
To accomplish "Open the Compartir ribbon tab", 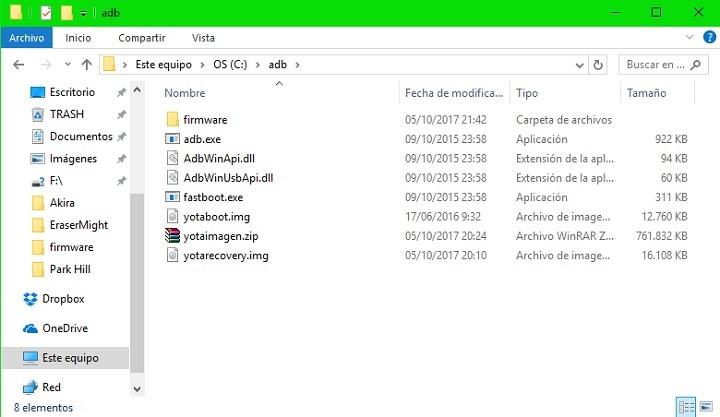I will [142, 38].
